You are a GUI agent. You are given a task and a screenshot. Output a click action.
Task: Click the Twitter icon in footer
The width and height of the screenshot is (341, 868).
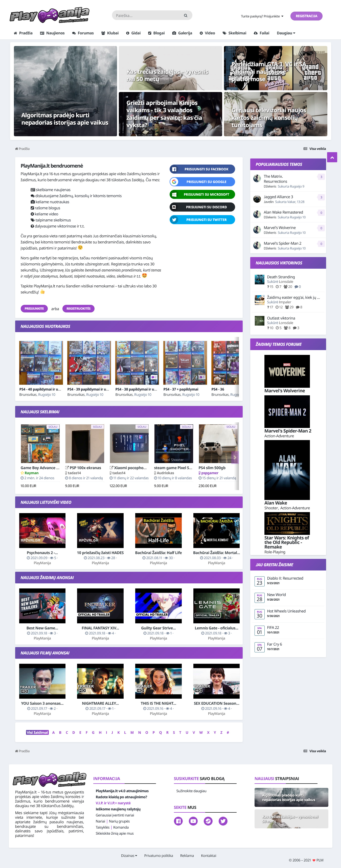tap(223, 821)
